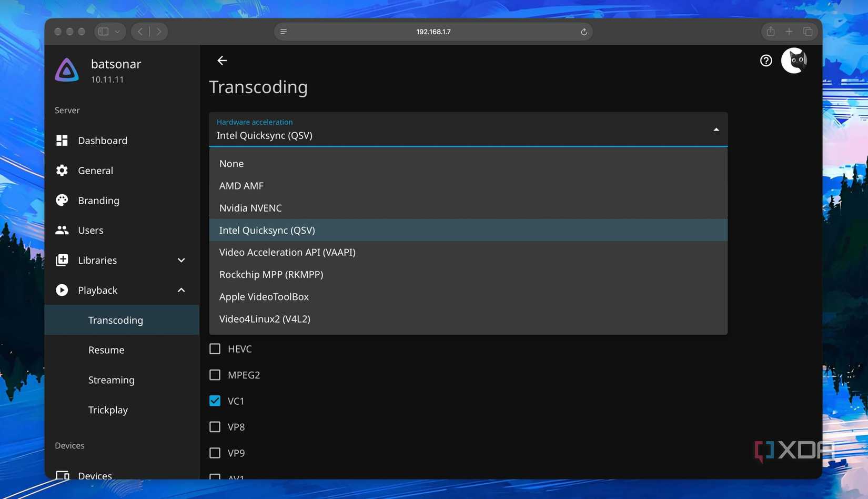Viewport: 868px width, 499px height.
Task: Open the user avatar menu
Action: pyautogui.click(x=794, y=61)
